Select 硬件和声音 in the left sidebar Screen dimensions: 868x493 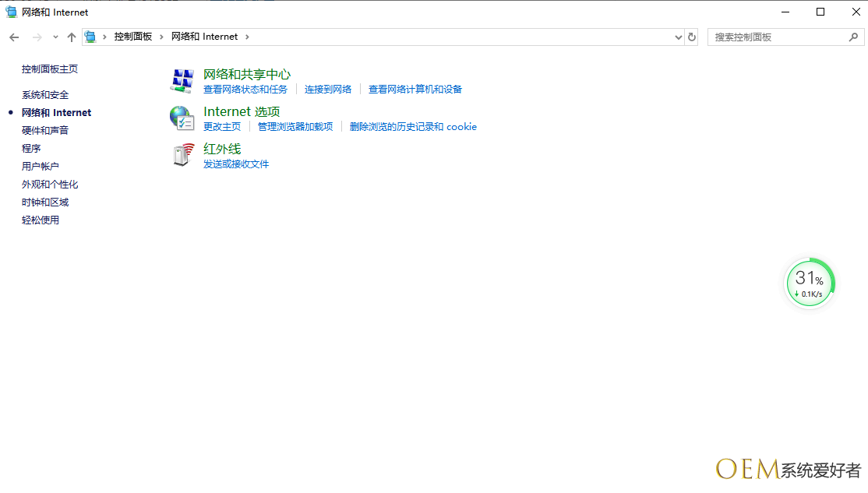point(45,131)
